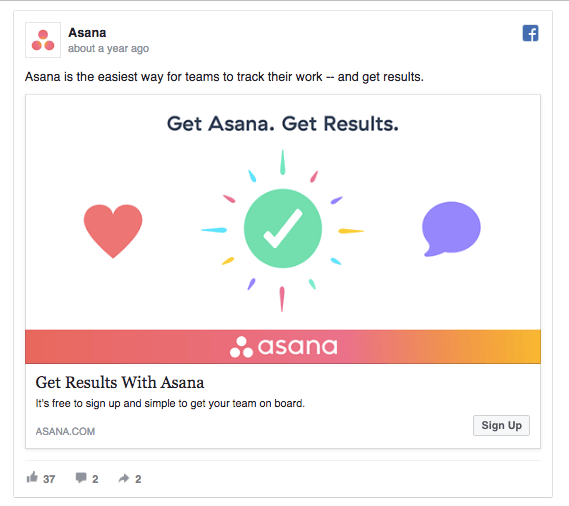
Task: Click the ASANA.COM domain link
Action: [x=65, y=431]
